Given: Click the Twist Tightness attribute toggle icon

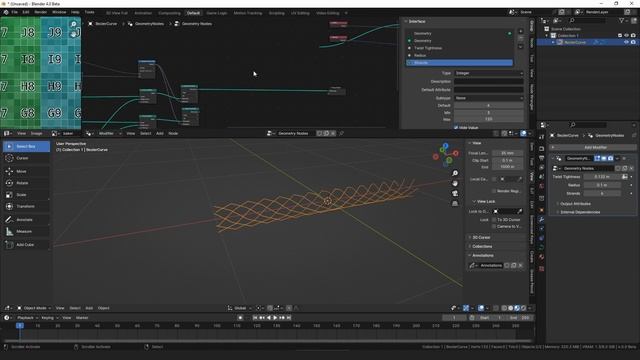Looking at the screenshot, I should 624,177.
